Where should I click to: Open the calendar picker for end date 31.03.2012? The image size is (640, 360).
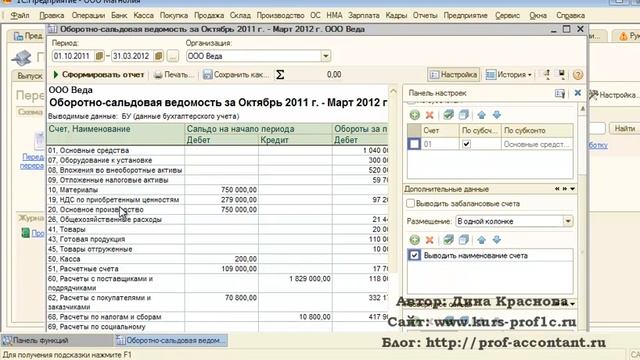click(159, 56)
